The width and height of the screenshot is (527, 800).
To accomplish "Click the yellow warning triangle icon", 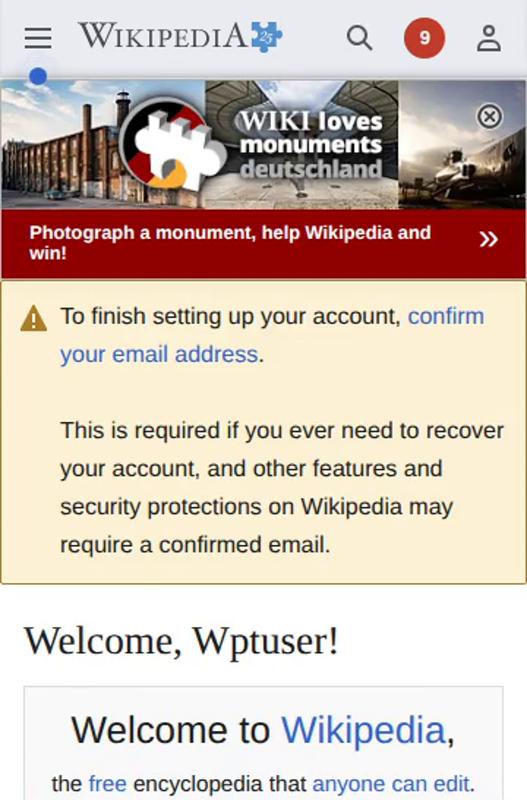I will pyautogui.click(x=34, y=318).
